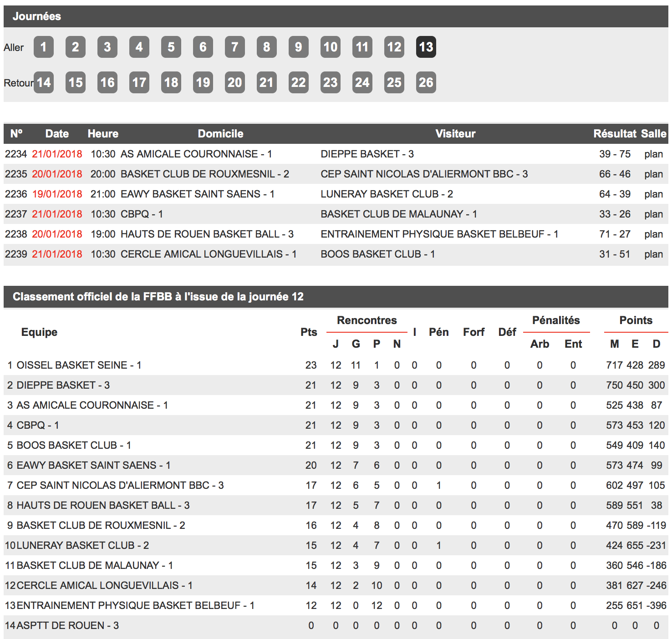Click date 20/01/2018 of match 2235
The image size is (672, 639).
(57, 174)
